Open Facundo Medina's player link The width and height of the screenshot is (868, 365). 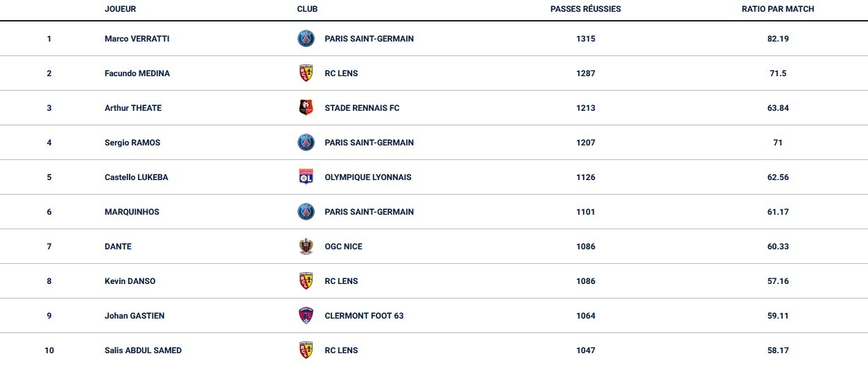pos(137,73)
